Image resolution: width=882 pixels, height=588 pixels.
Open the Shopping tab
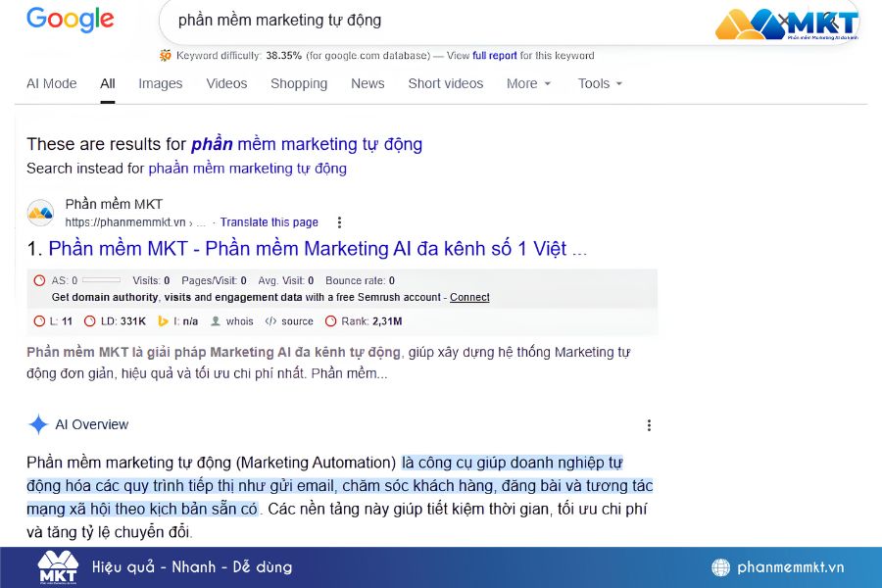pos(299,83)
